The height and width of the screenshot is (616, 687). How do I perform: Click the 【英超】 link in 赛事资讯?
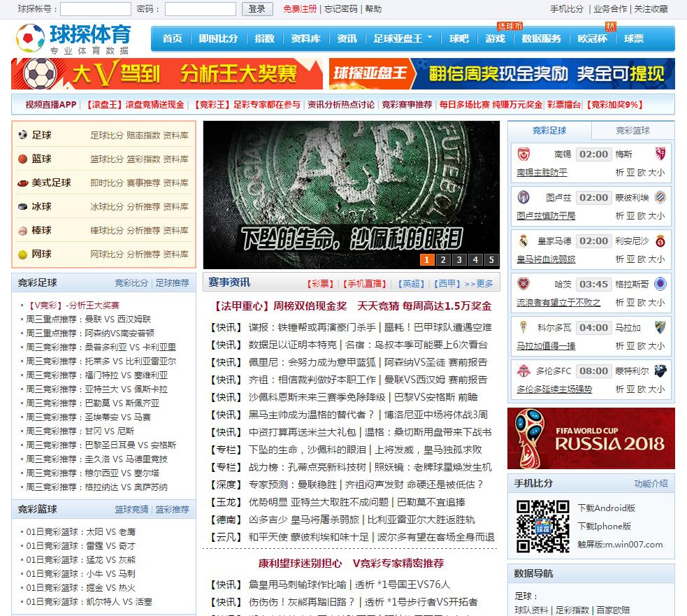click(411, 284)
